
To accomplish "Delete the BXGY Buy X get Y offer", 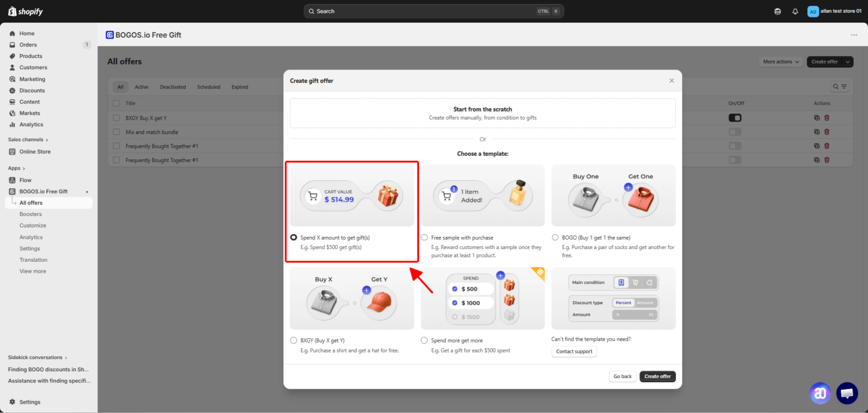I will [x=826, y=118].
